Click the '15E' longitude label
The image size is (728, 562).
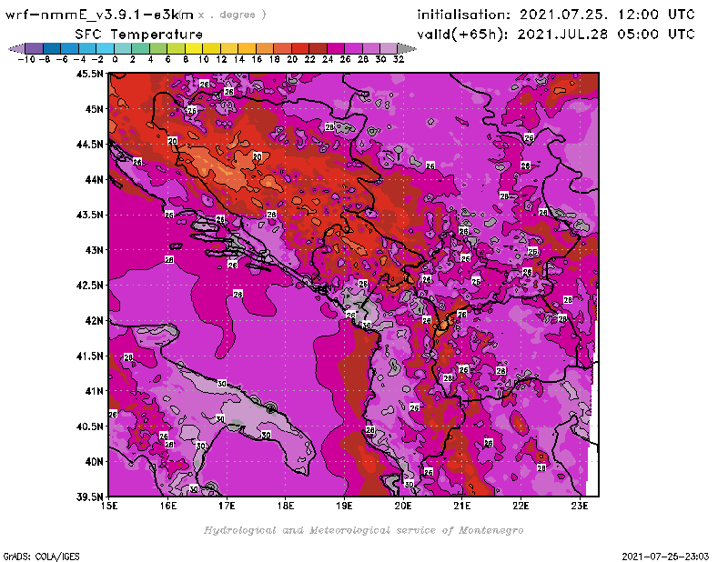(109, 506)
